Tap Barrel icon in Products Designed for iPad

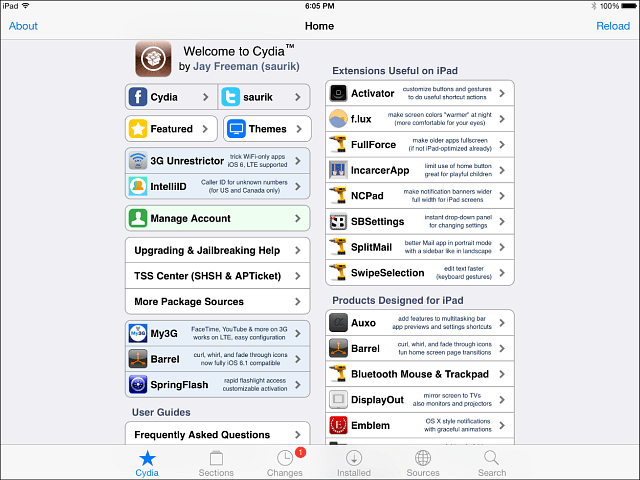coord(338,349)
